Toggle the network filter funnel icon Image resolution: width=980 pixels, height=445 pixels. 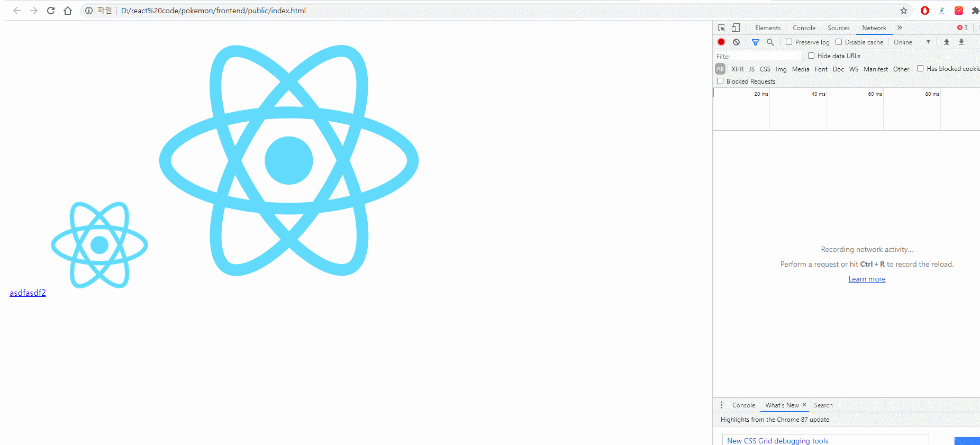pyautogui.click(x=756, y=42)
